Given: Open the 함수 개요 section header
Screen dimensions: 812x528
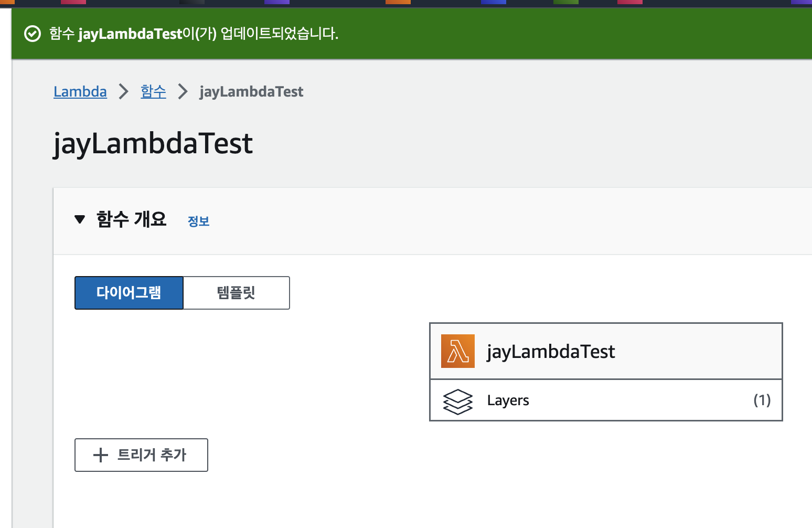Looking at the screenshot, I should tap(131, 219).
